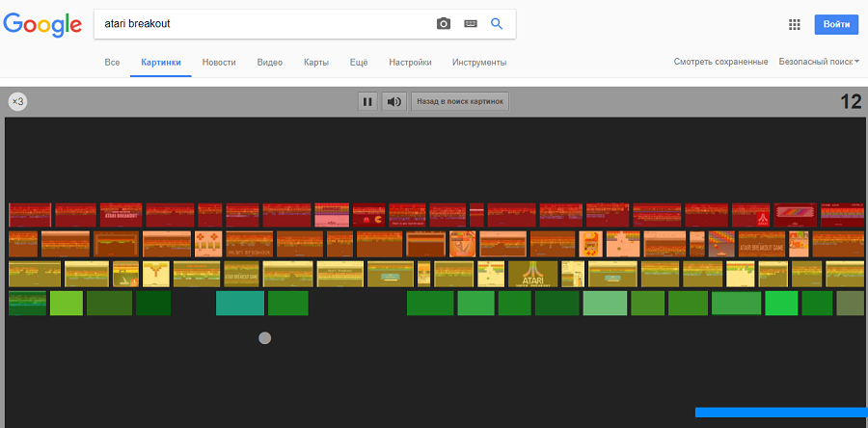Switch to the 'Все' tab

pos(112,63)
